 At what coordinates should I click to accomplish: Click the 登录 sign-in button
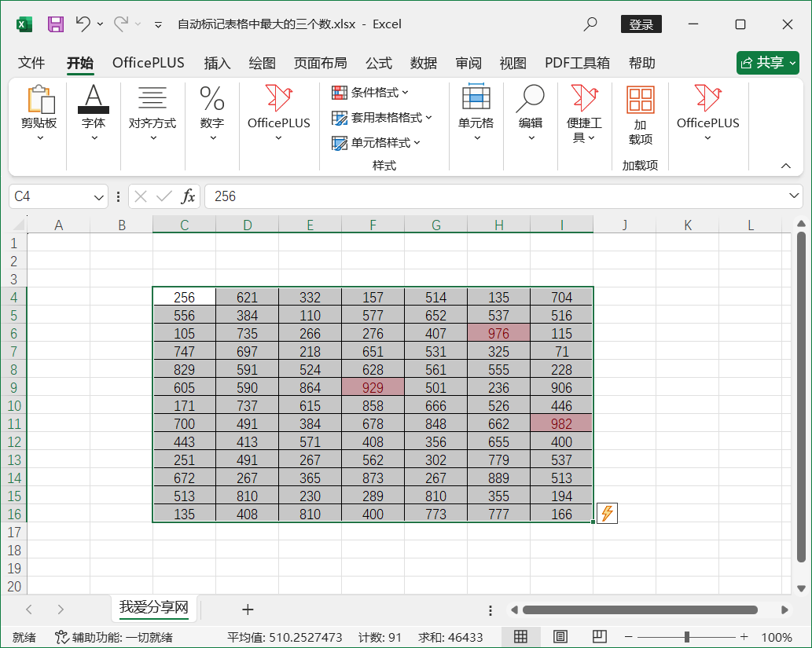[x=641, y=24]
